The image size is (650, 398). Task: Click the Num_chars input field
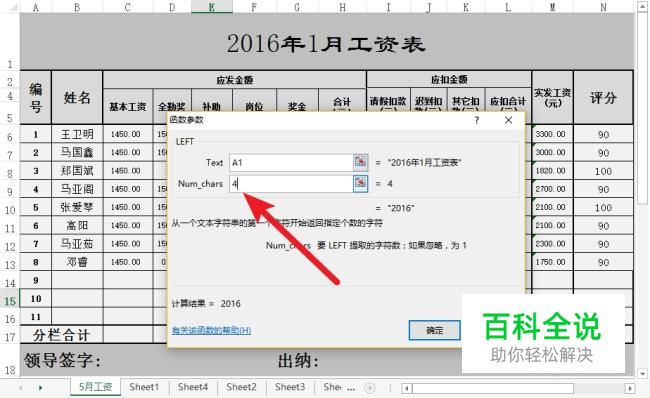coord(291,183)
